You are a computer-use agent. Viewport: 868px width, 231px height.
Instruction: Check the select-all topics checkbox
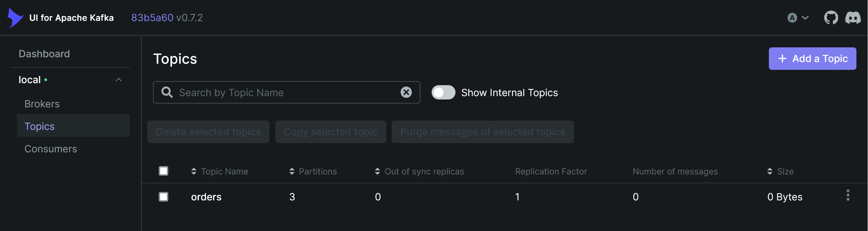click(x=163, y=171)
